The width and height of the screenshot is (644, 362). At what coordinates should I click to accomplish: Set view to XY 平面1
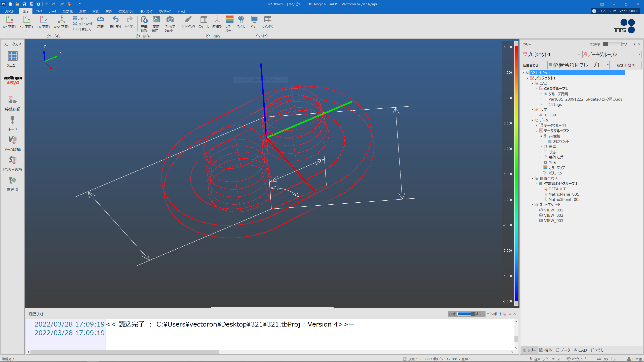[x=10, y=23]
